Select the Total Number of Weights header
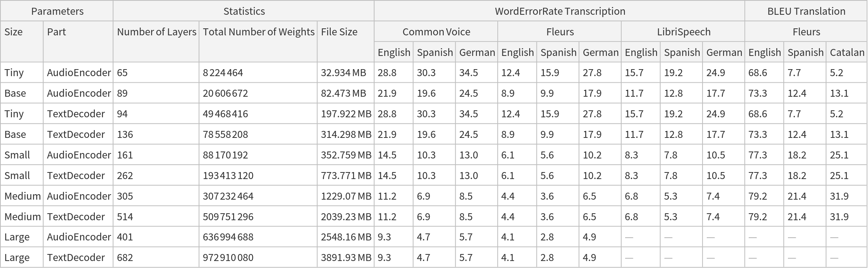The image size is (868, 268). [258, 32]
